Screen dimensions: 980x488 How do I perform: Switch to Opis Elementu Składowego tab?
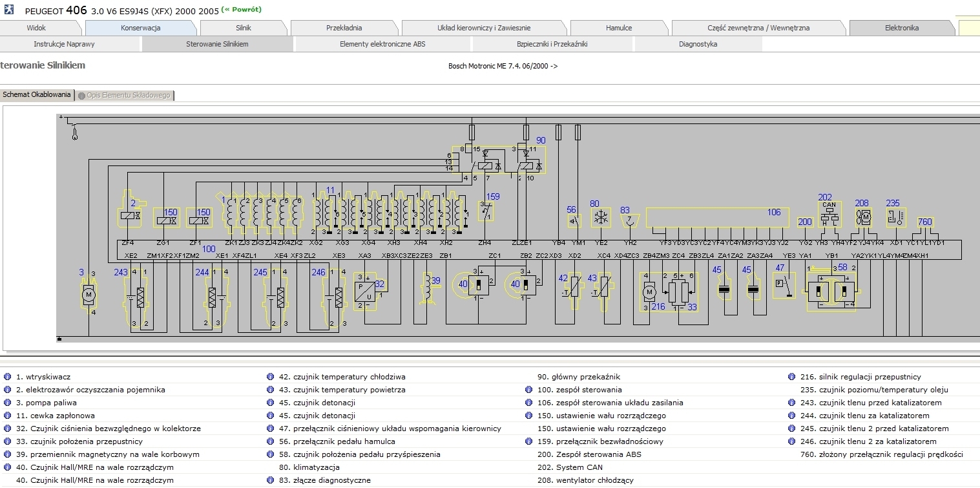(x=125, y=95)
